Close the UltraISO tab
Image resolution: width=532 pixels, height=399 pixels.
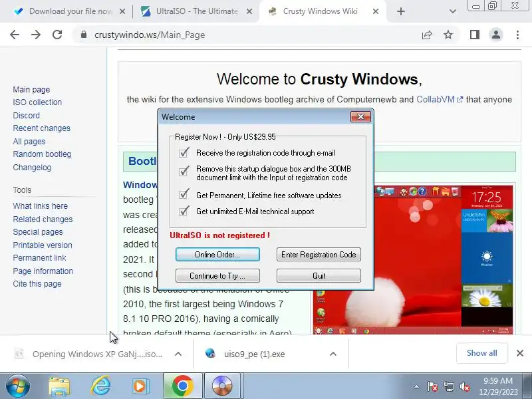coord(249,11)
